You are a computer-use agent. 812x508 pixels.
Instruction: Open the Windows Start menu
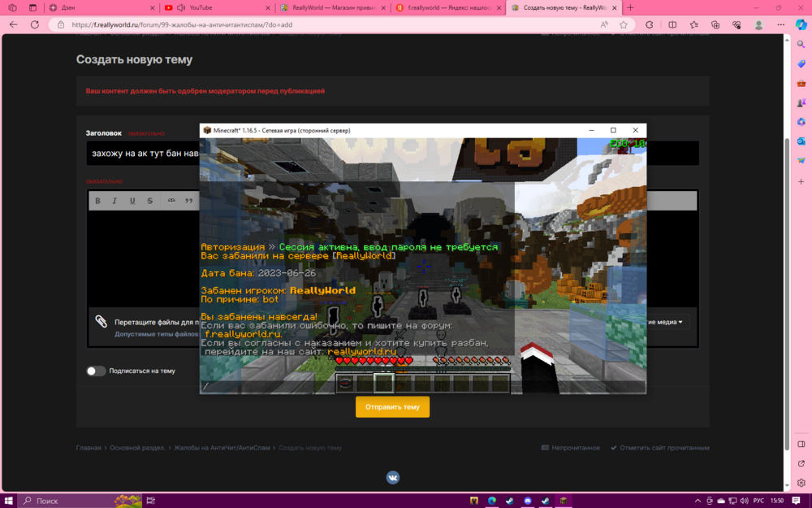pos(8,501)
